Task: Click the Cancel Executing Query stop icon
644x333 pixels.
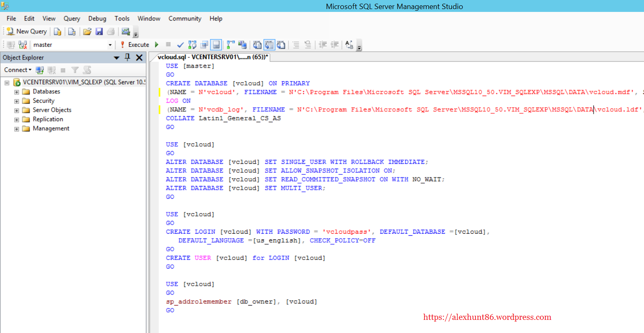Action: point(168,45)
